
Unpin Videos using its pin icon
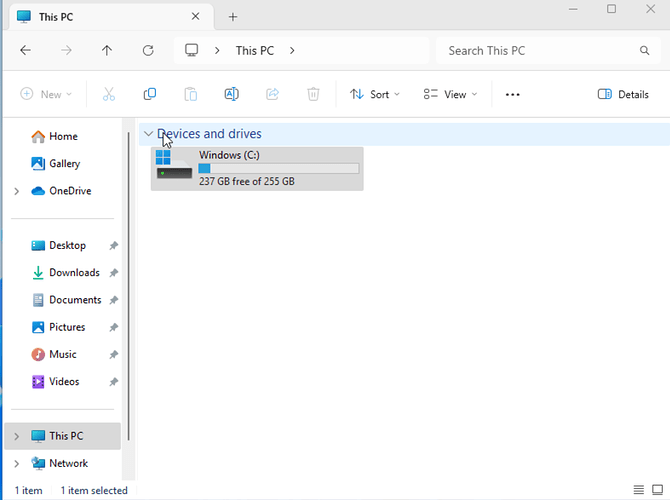113,382
